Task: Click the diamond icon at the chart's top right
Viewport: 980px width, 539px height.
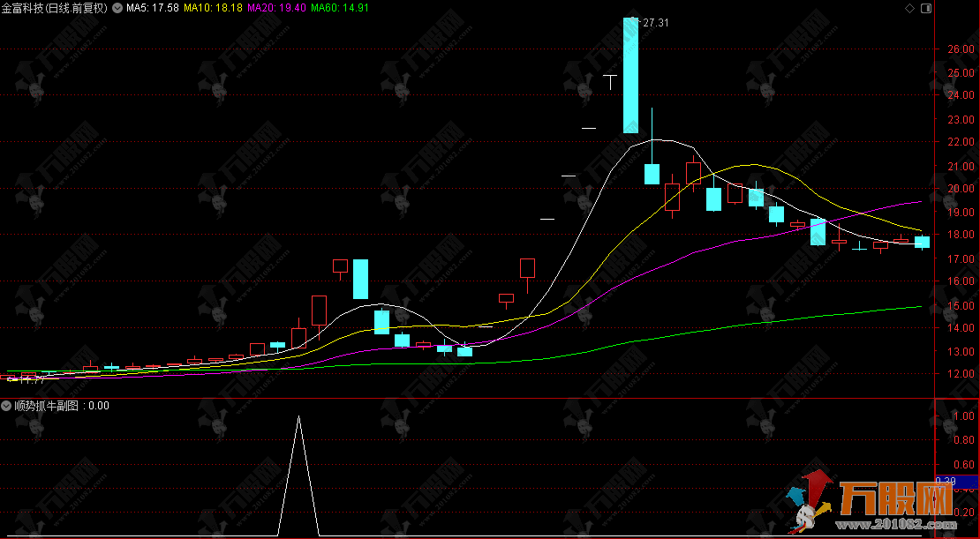Action: click(910, 8)
